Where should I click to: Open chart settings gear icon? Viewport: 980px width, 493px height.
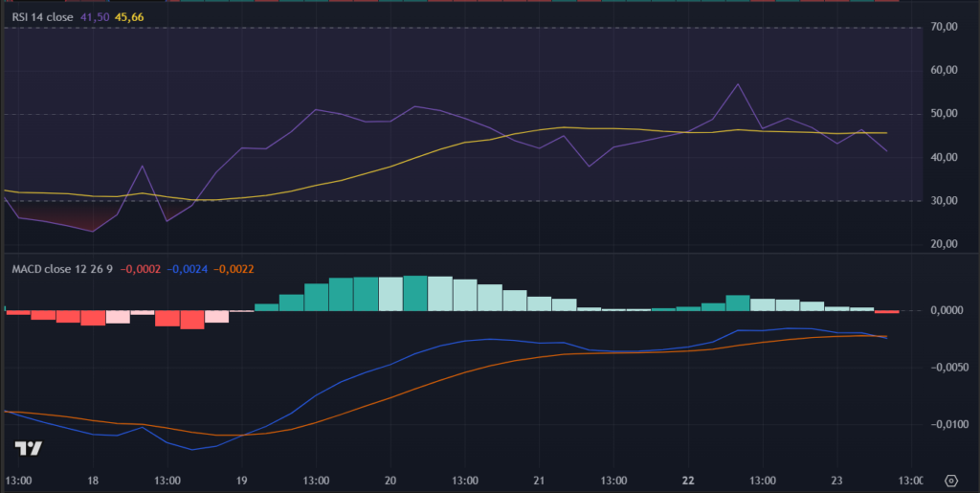[x=951, y=481]
